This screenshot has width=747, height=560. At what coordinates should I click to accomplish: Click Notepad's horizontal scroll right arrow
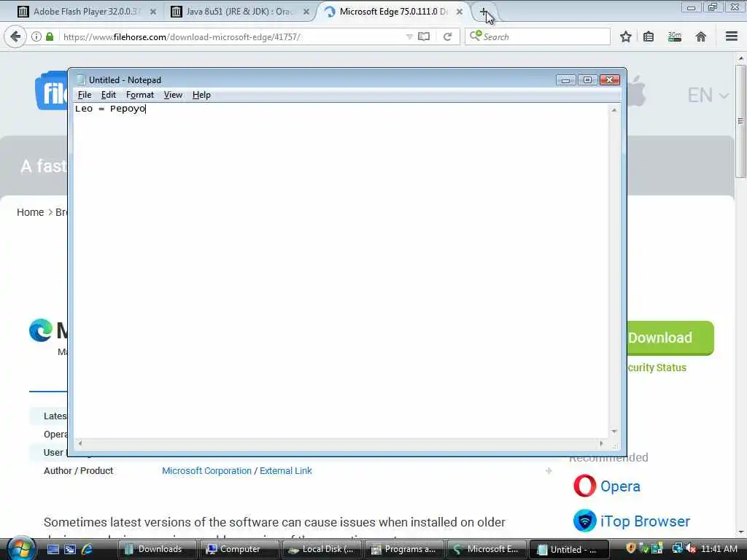point(601,443)
